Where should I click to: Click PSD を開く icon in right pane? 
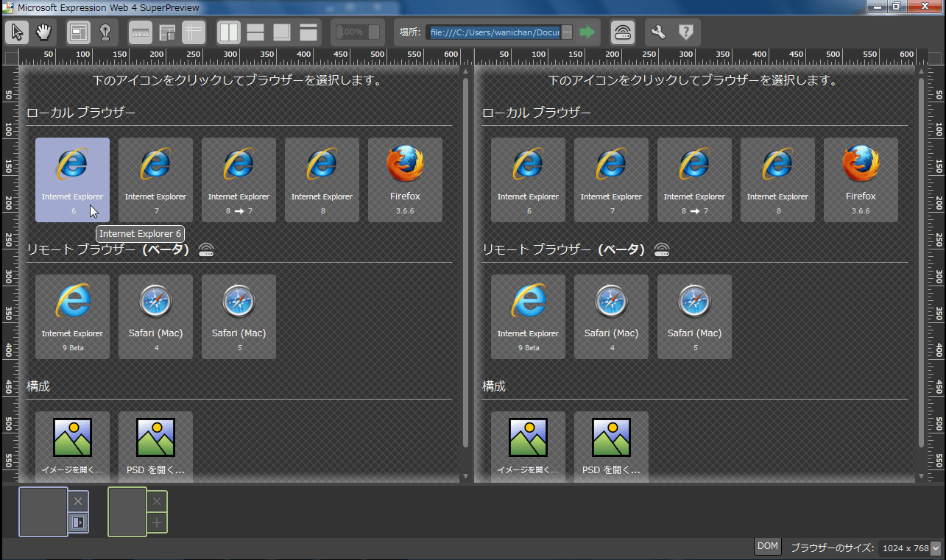tap(611, 447)
